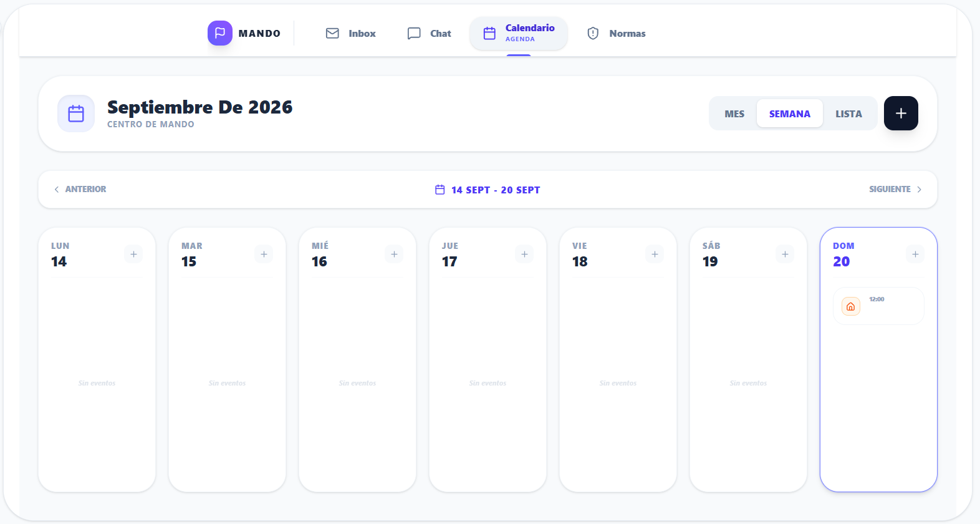Go to the previous week with ANTERIOR
The image size is (980, 524).
tap(80, 189)
